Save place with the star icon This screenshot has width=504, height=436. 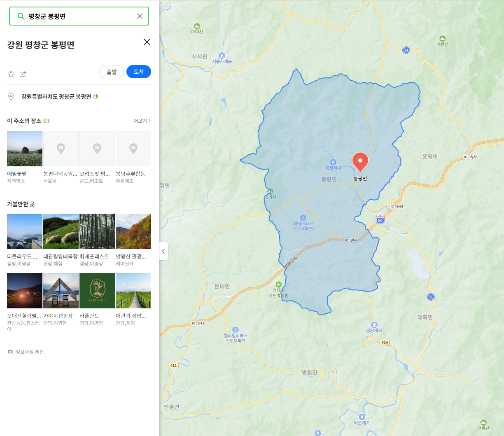pyautogui.click(x=11, y=74)
